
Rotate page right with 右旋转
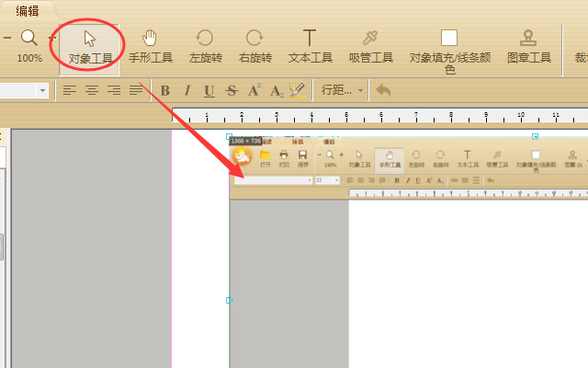(255, 48)
